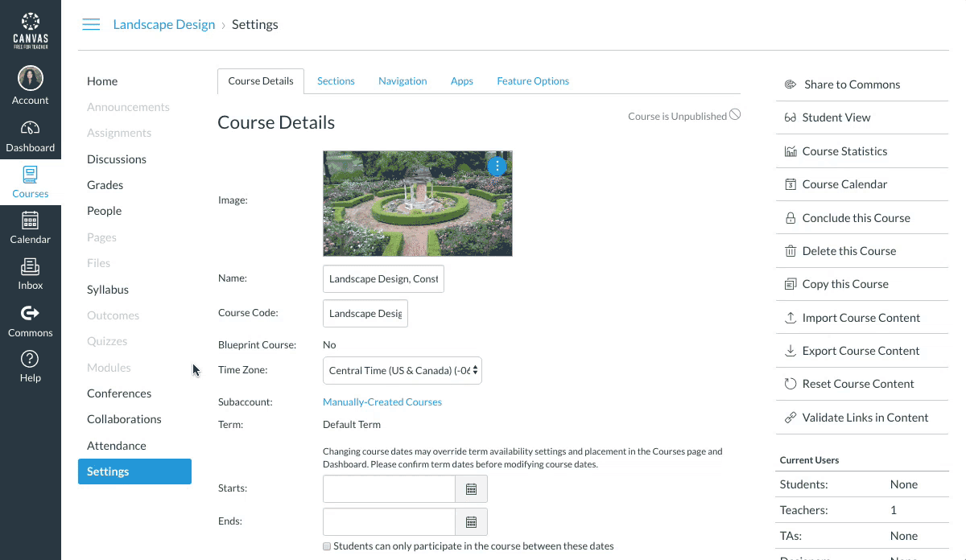Switch to the Feature Options tab

[x=532, y=81]
